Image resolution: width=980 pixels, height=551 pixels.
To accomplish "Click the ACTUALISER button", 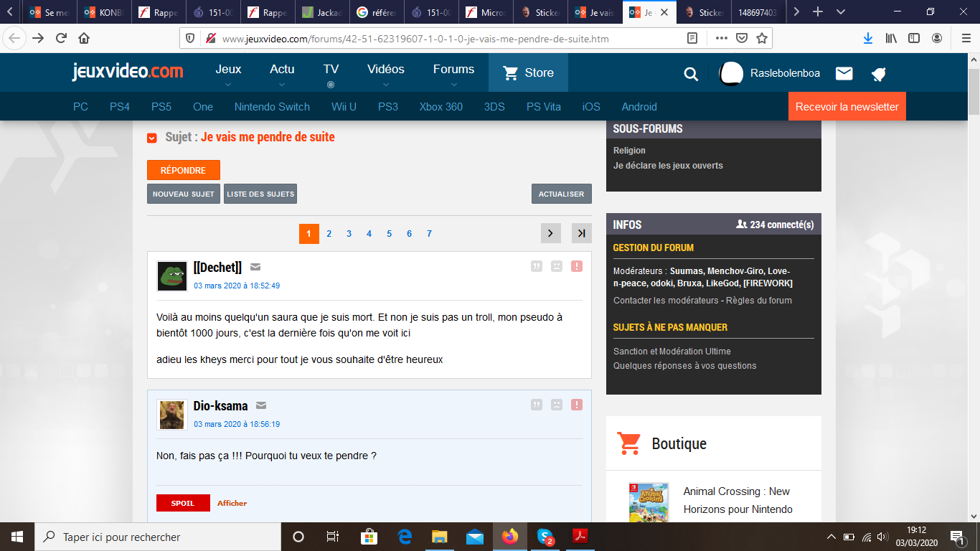I will coord(561,194).
